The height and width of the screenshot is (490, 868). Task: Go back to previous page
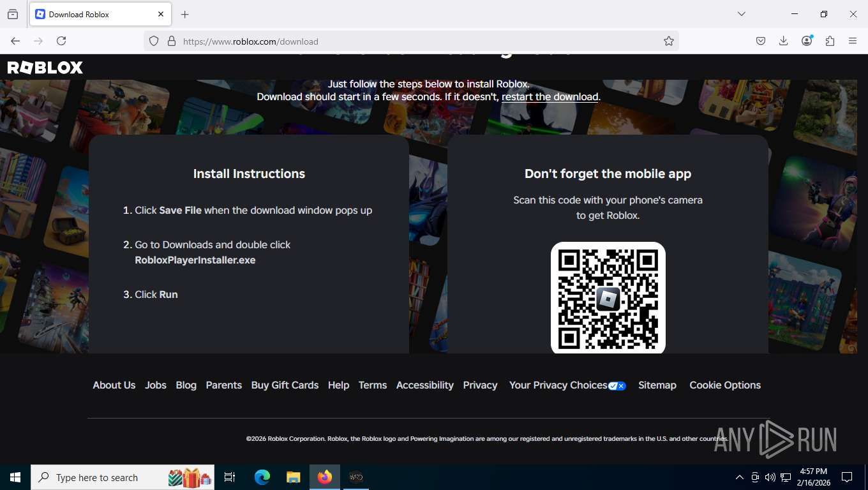tap(15, 41)
